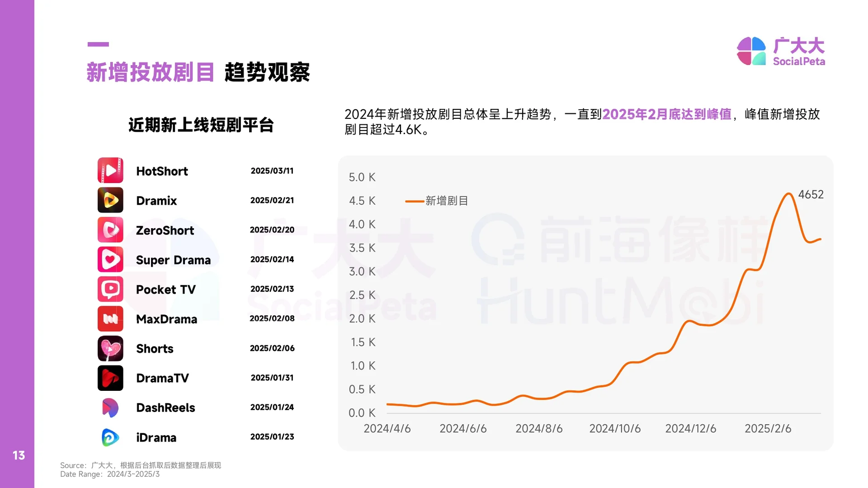Click the ZeroShort app icon

[x=110, y=230]
